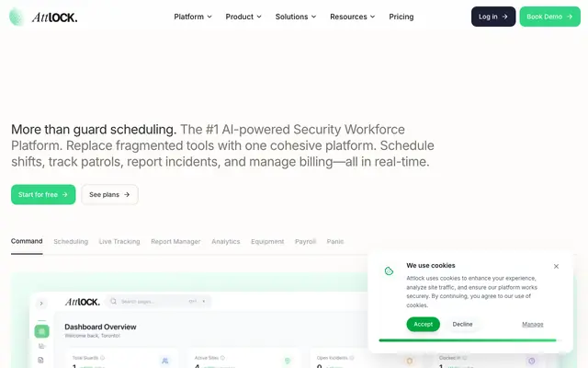Open the chart icon in the dashboard sidebar
The width and height of the screenshot is (588, 368).
(41, 346)
